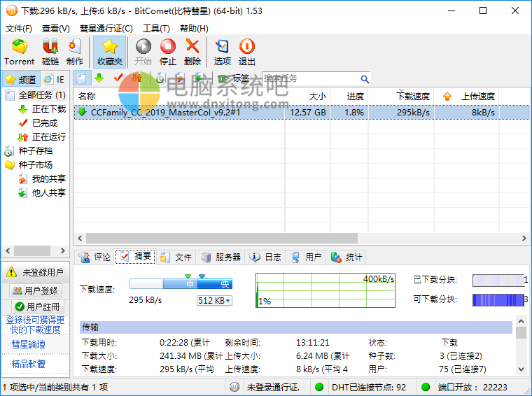Click the DHT已连接节点 green status icon

(319, 387)
